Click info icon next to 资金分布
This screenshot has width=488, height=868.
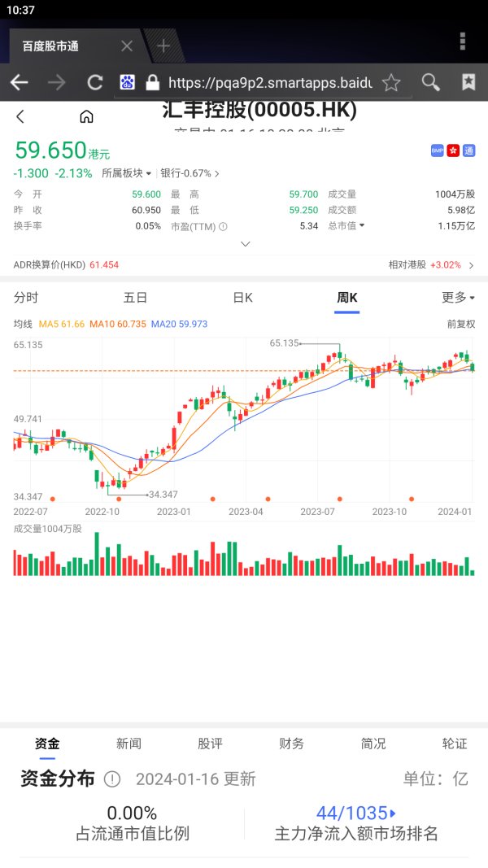click(111, 779)
